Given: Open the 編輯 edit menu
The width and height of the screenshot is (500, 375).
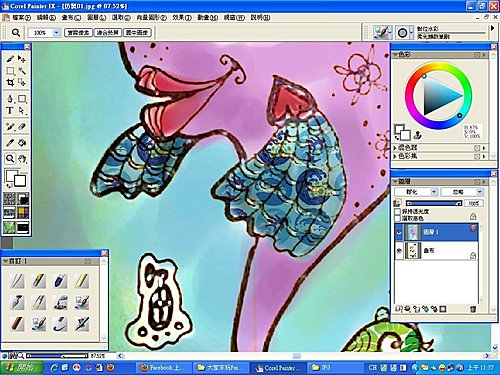Looking at the screenshot, I should pyautogui.click(x=46, y=17).
